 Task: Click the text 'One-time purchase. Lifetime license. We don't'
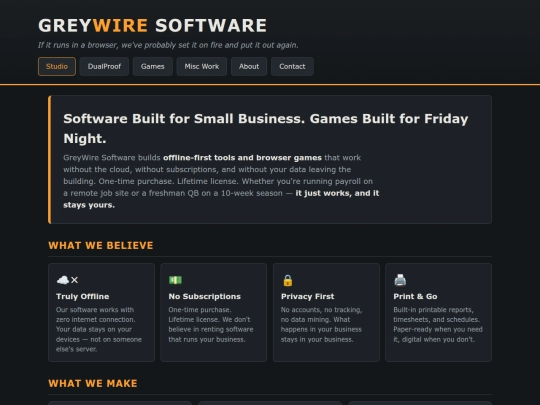click(x=209, y=315)
